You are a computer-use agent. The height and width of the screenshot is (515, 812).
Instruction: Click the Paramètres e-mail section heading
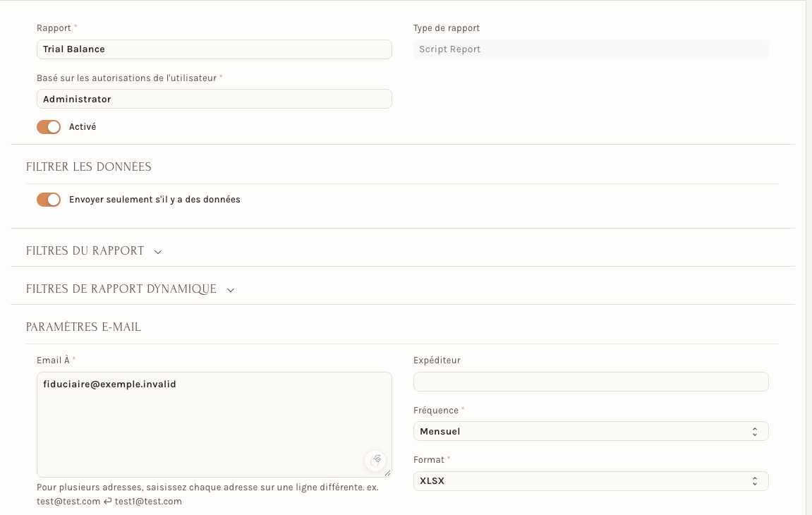pos(83,327)
